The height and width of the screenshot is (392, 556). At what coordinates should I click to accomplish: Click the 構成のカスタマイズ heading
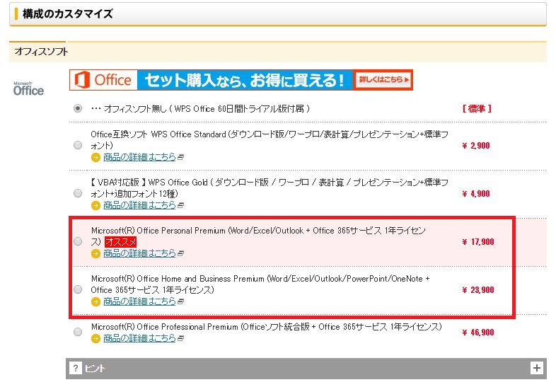(x=67, y=14)
